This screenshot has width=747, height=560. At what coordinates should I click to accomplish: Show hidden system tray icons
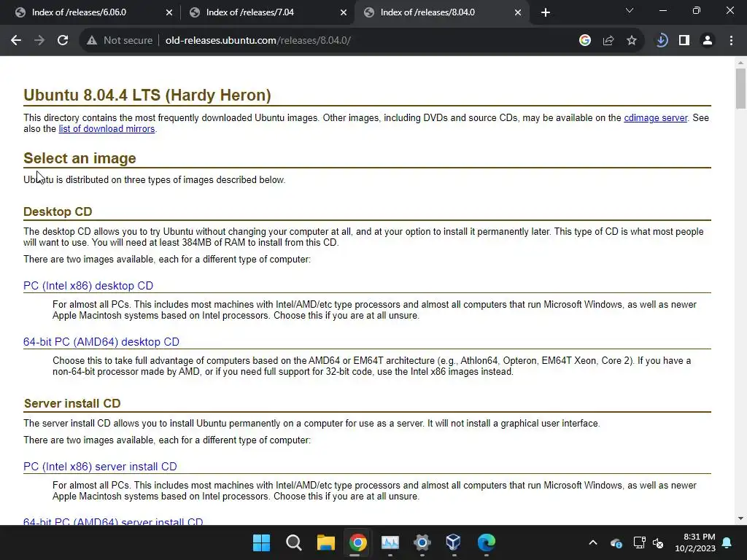(593, 542)
